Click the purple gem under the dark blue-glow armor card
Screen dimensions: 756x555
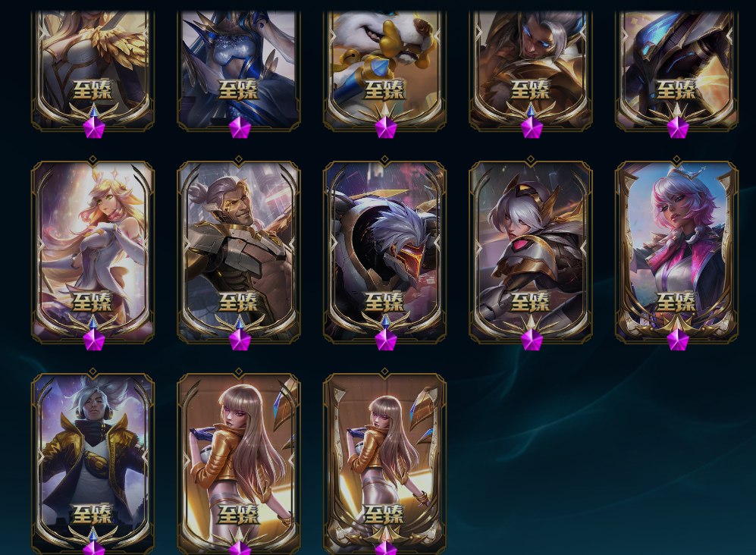click(678, 128)
